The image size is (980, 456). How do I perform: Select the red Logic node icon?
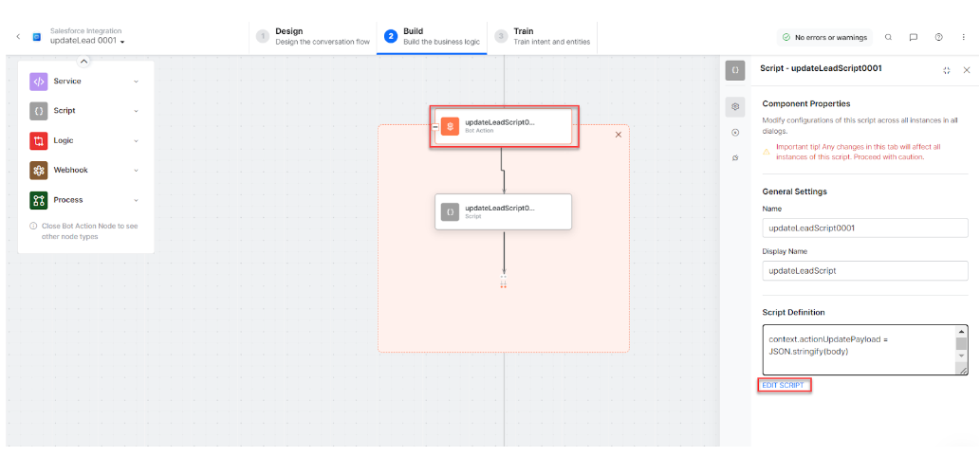coord(39,141)
